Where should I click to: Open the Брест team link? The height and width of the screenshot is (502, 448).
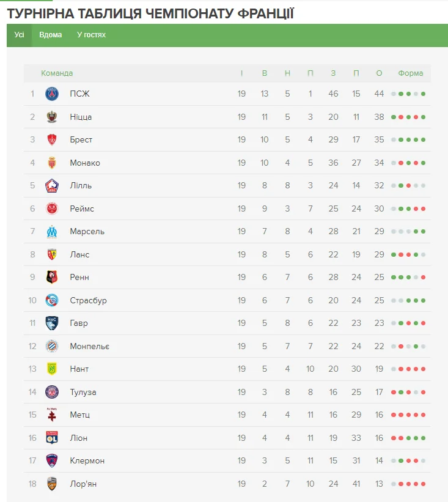point(81,140)
